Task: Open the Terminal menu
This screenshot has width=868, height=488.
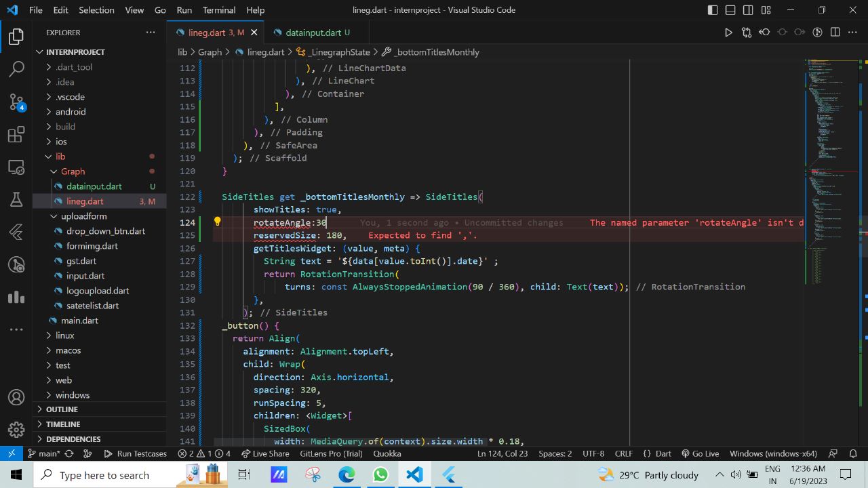Action: (218, 9)
